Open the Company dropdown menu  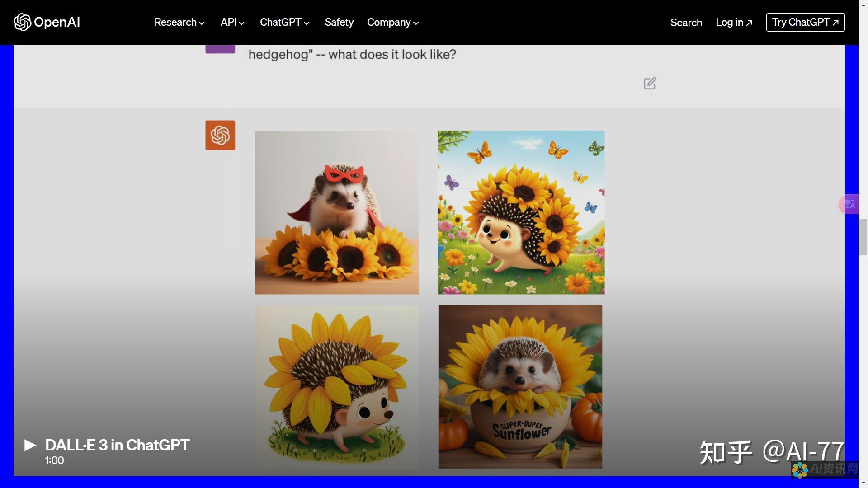point(393,22)
